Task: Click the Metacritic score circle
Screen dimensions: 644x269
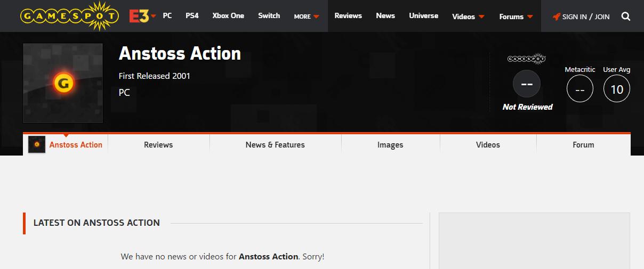Action: pyautogui.click(x=580, y=88)
